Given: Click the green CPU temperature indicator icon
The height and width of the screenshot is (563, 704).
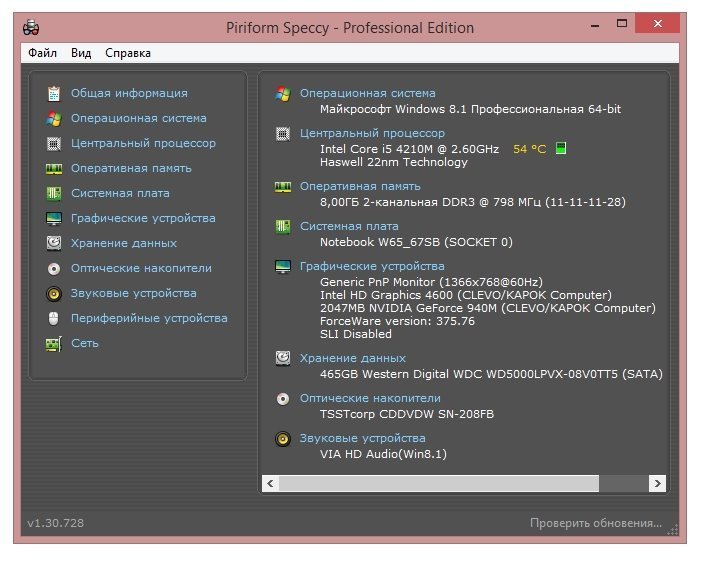Looking at the screenshot, I should 561,148.
